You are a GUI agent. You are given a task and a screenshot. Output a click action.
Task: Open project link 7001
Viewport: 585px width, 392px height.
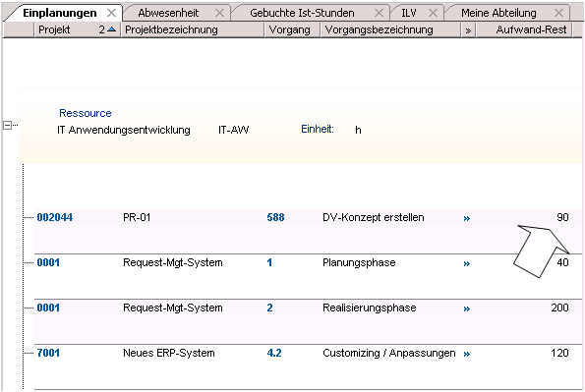coord(48,353)
